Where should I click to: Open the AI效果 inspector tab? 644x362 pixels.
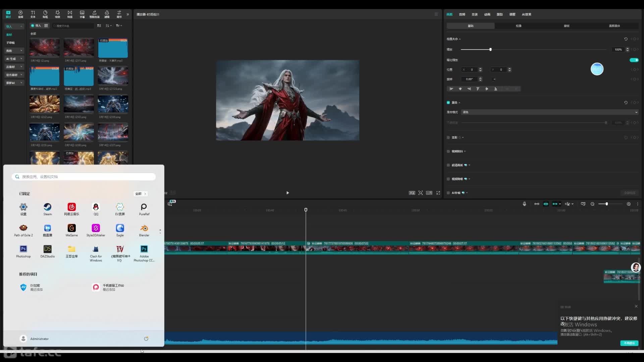pyautogui.click(x=526, y=14)
